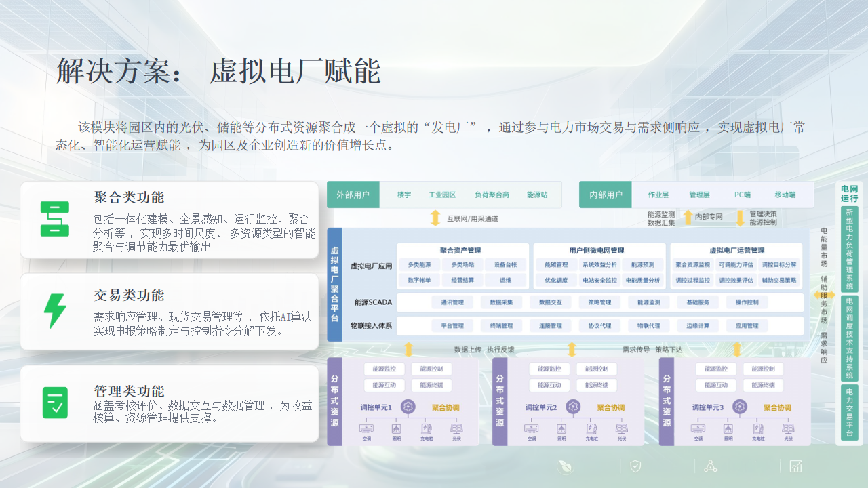This screenshot has width=868, height=488.
Task: Choose 工业园区 in the external users row
Action: click(x=442, y=195)
